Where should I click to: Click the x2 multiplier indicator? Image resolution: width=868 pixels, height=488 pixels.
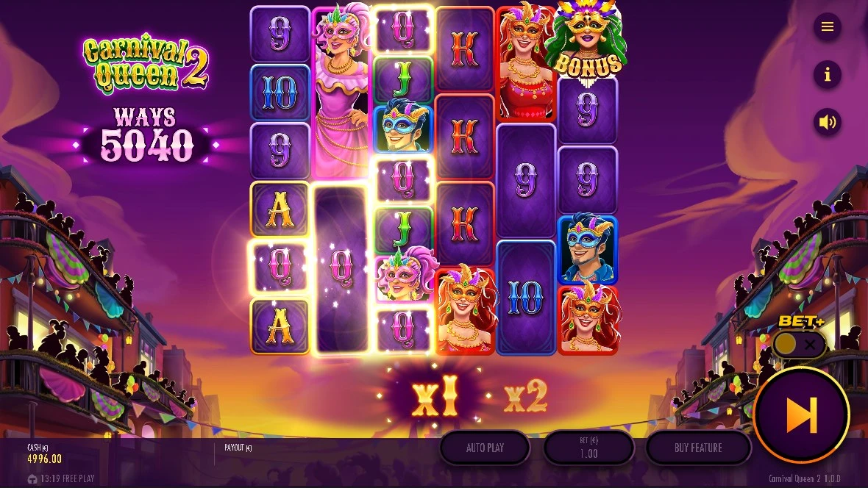(526, 396)
